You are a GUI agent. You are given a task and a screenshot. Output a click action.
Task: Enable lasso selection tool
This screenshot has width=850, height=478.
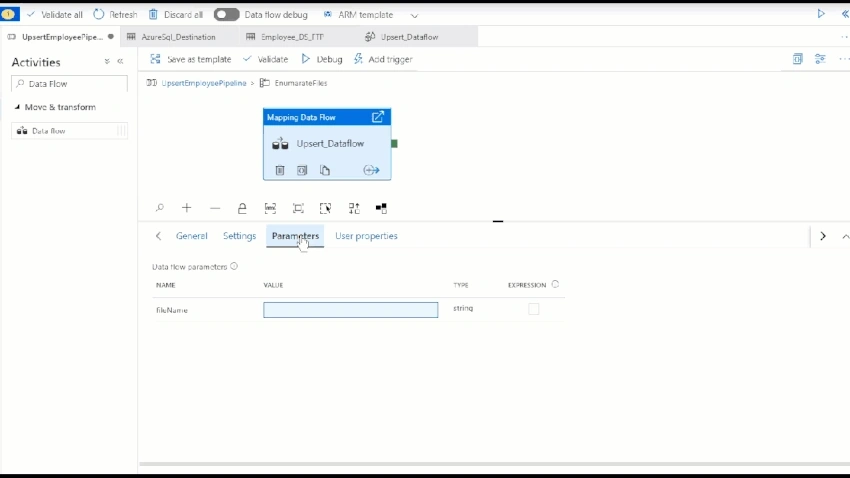pos(325,208)
